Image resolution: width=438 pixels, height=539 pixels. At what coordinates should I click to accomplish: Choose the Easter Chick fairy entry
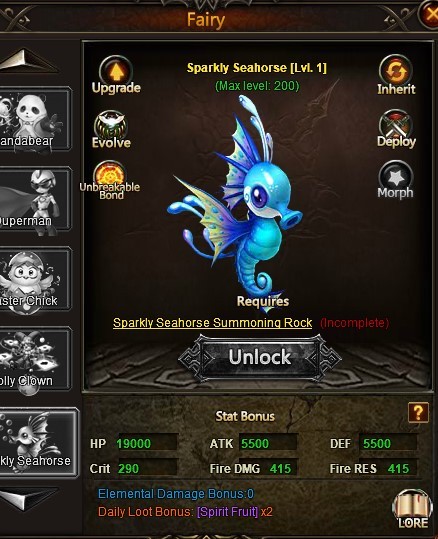(35, 279)
